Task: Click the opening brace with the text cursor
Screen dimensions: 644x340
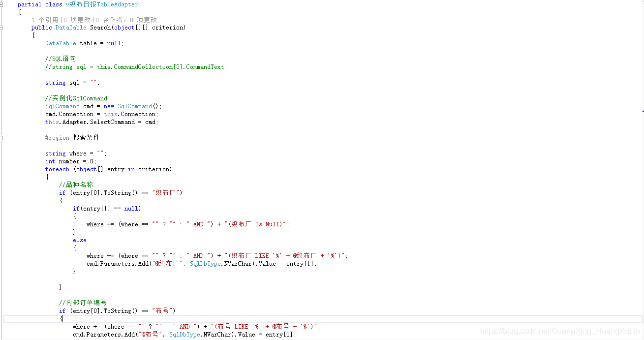Action: click(x=61, y=319)
